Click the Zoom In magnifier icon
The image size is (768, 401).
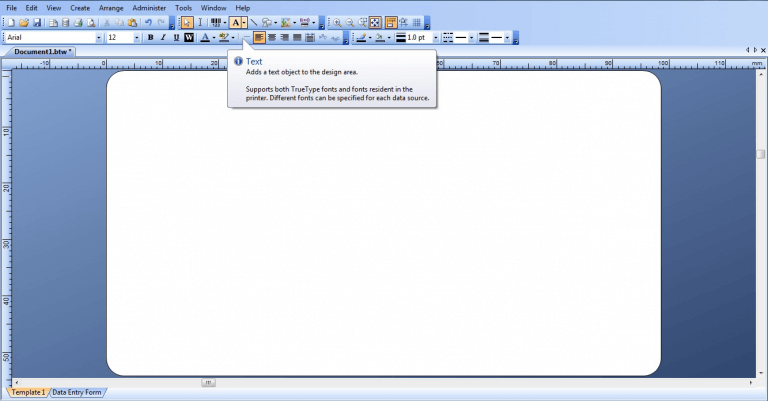tap(337, 22)
